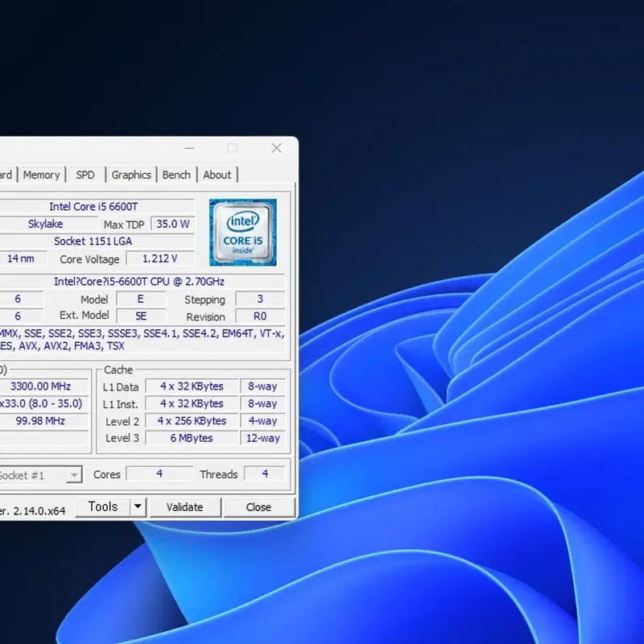Click the instructions list text with SSE4.2
Image resolution: width=644 pixels, height=644 pixels.
pyautogui.click(x=142, y=339)
